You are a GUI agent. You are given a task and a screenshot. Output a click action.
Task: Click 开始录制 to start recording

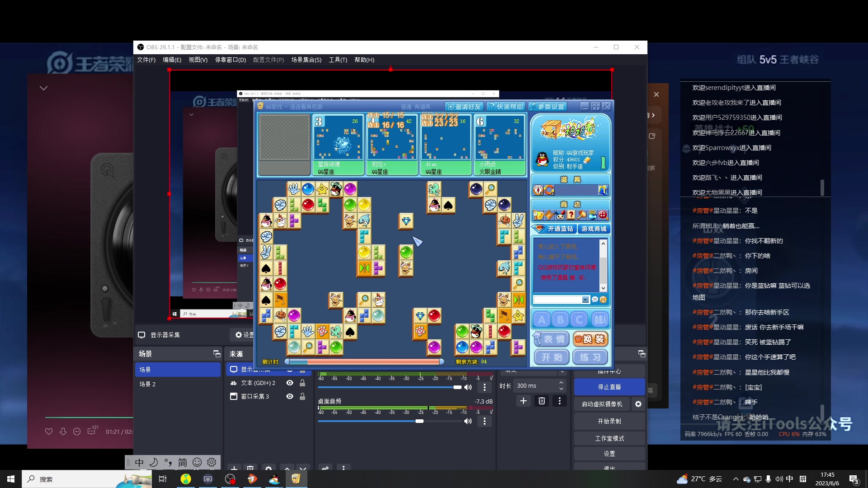(609, 421)
